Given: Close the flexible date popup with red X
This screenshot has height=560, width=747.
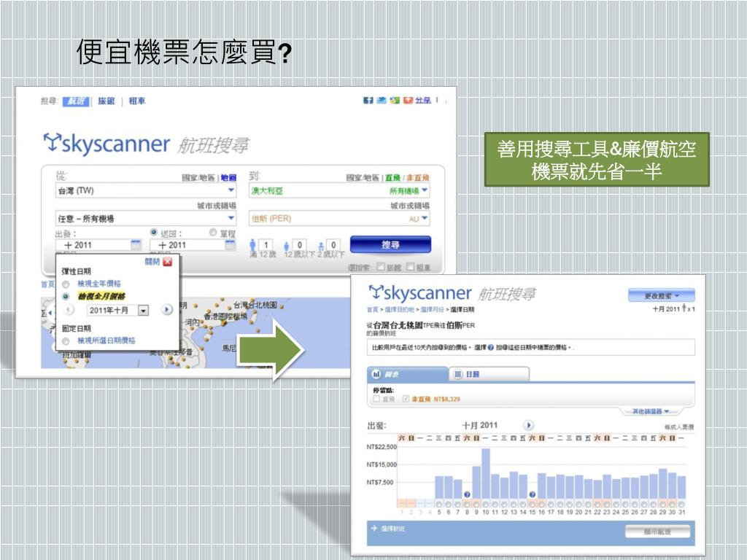Looking at the screenshot, I should coord(167,262).
